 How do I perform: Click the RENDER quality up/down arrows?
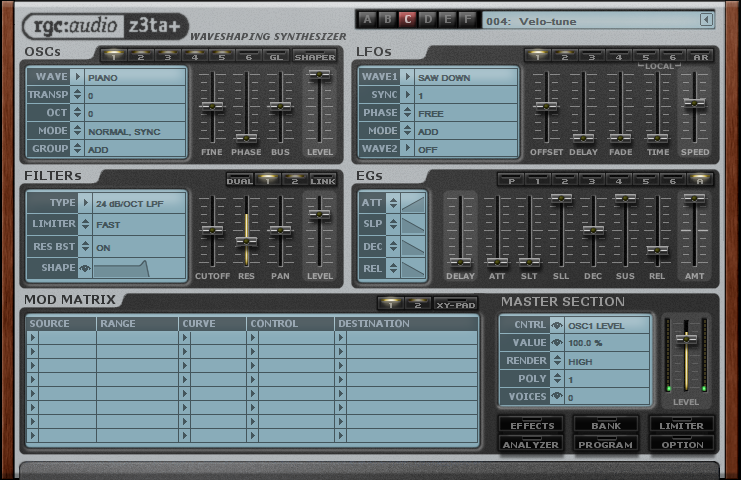(557, 361)
